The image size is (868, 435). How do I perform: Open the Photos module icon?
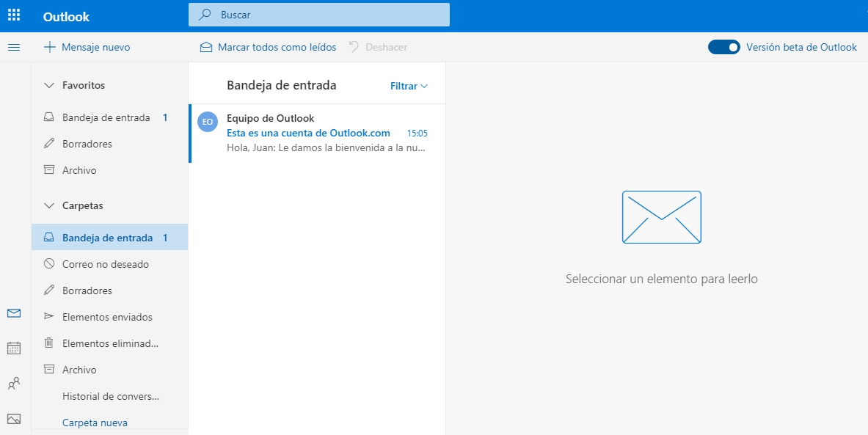pyautogui.click(x=14, y=418)
